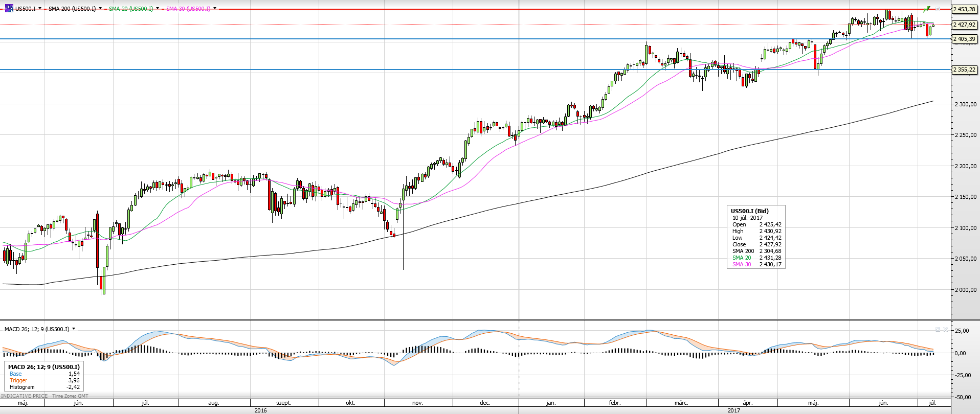980x414 pixels.
Task: Click the Low 2 424,42 row
Action: coord(756,238)
